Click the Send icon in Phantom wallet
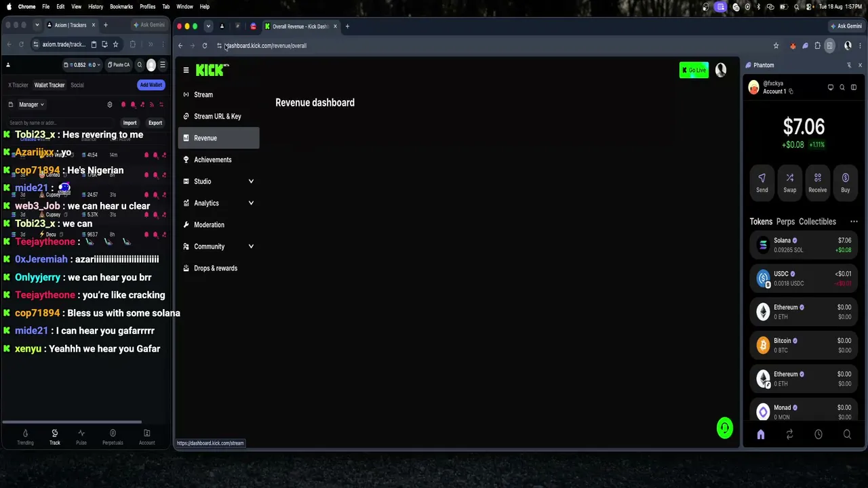 click(x=762, y=182)
